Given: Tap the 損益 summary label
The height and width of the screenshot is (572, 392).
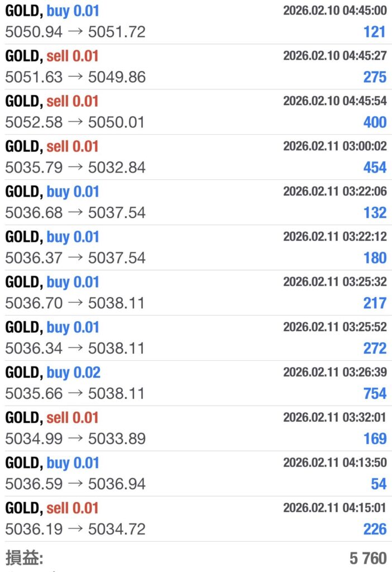Looking at the screenshot, I should tap(24, 558).
